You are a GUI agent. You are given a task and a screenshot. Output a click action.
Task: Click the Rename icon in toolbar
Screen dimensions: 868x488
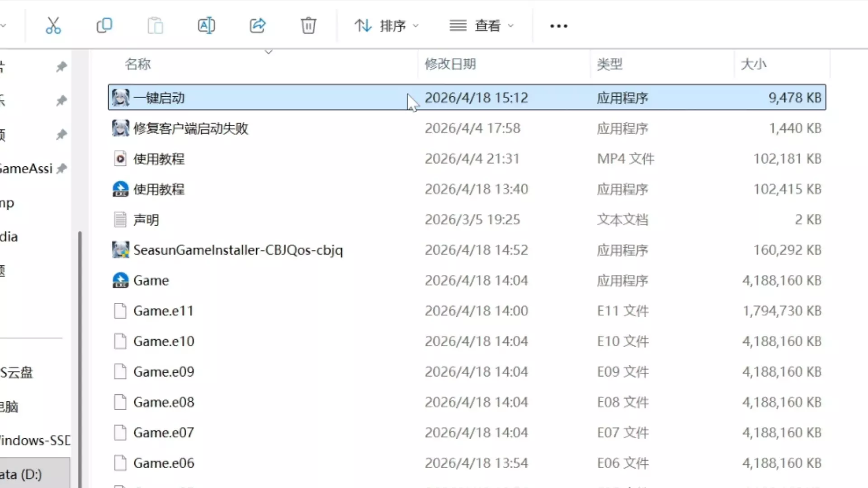206,26
